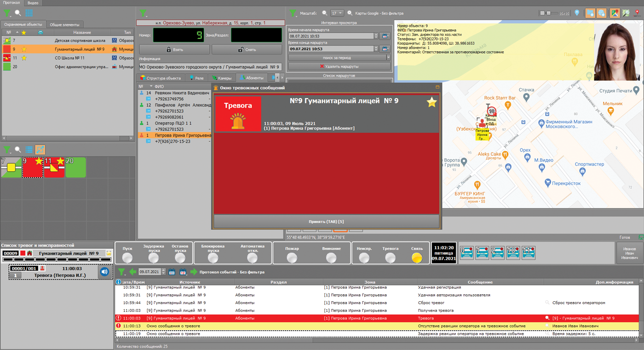Open the event log date dropdown
644x350 pixels.
pyautogui.click(x=163, y=272)
